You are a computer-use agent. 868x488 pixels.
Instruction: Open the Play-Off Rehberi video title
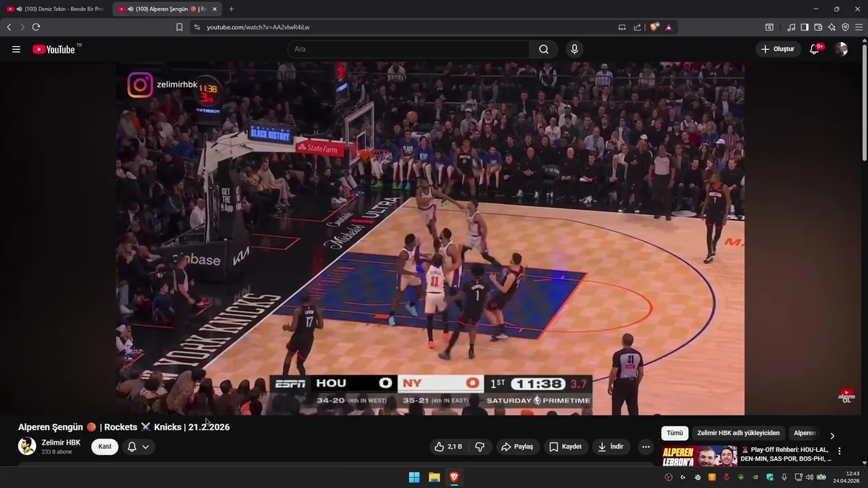point(785,454)
